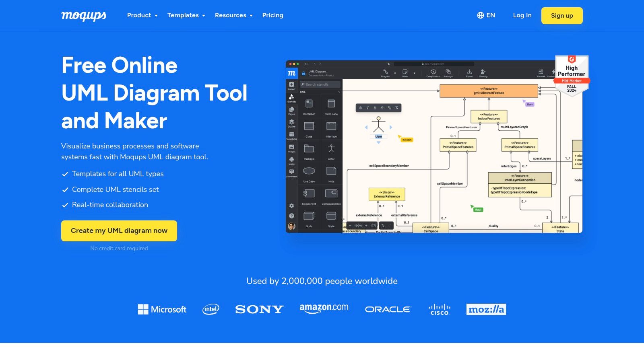Select the ExternalReference union box
644x362 pixels.
click(x=387, y=194)
